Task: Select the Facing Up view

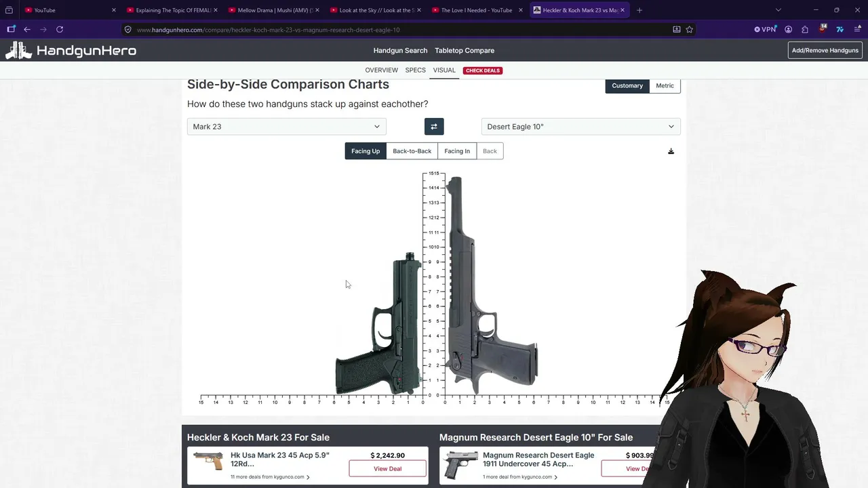Action: tap(366, 151)
